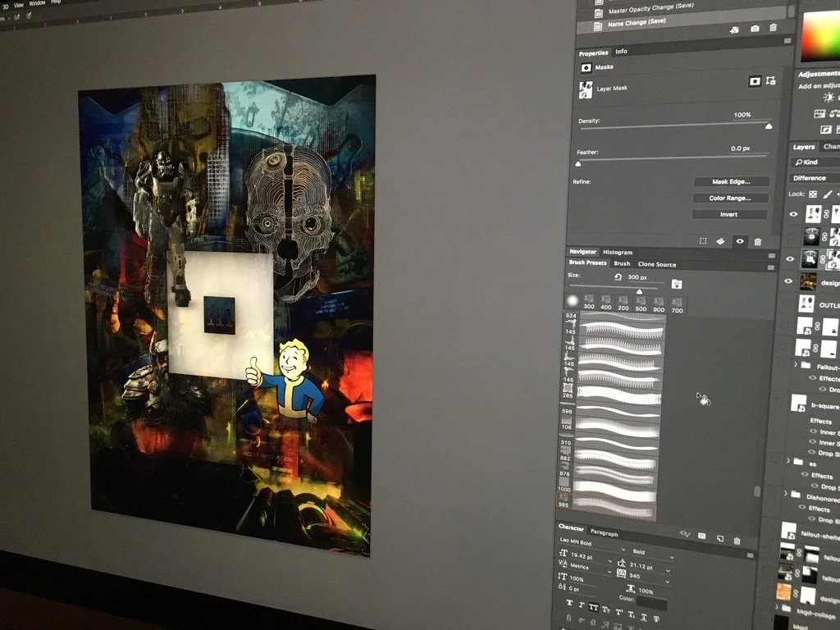Create new brush preset icon in footer
This screenshot has height=630, width=840.
pos(719,538)
